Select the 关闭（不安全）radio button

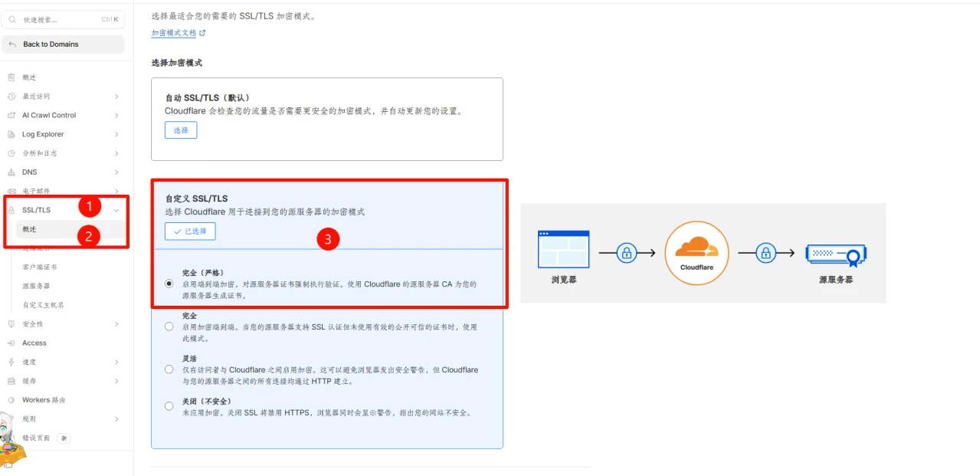tap(169, 406)
